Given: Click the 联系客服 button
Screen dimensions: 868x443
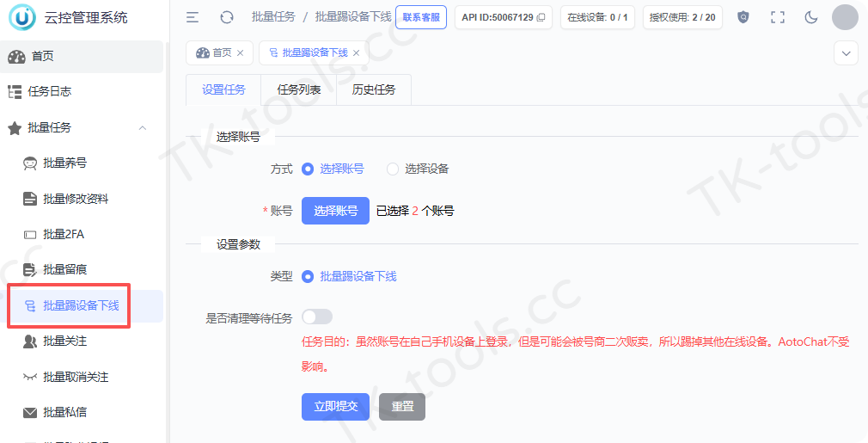Looking at the screenshot, I should click(x=421, y=17).
